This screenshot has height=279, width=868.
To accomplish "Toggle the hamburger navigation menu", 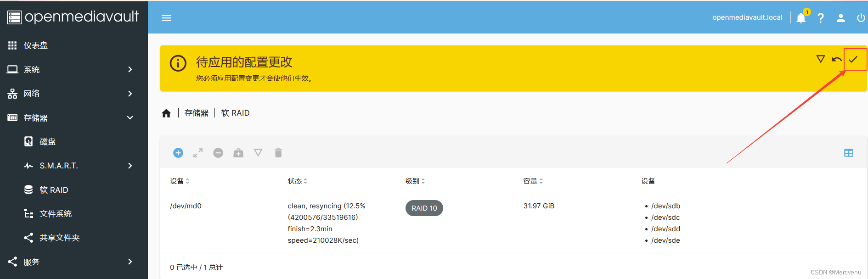I will [x=166, y=18].
